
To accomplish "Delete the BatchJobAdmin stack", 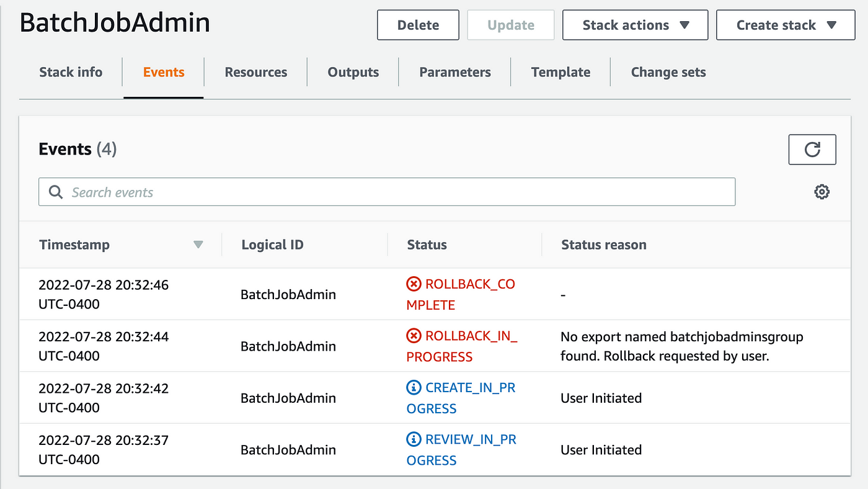I will point(418,25).
